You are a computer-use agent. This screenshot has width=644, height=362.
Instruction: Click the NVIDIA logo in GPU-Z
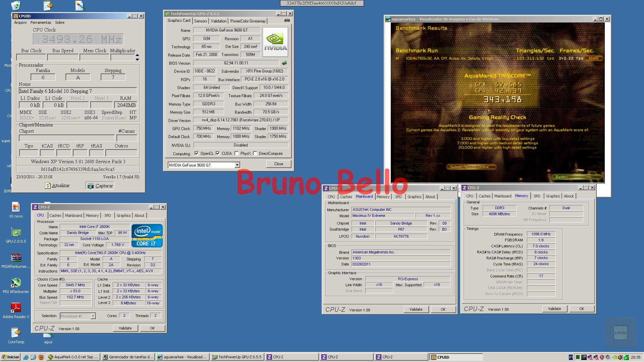pos(275,42)
